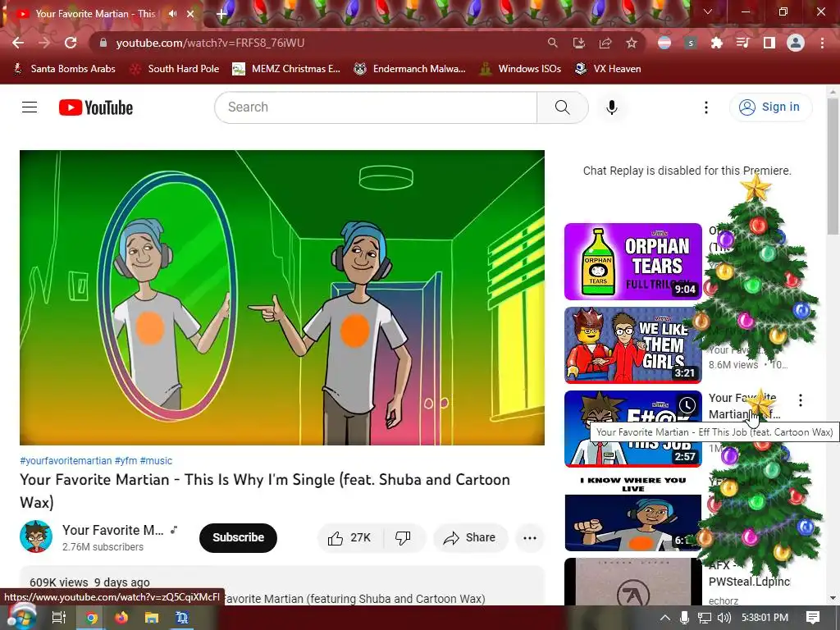Open the Chrome three-dot menu
Viewport: 840px width, 630px height.
[x=822, y=43]
